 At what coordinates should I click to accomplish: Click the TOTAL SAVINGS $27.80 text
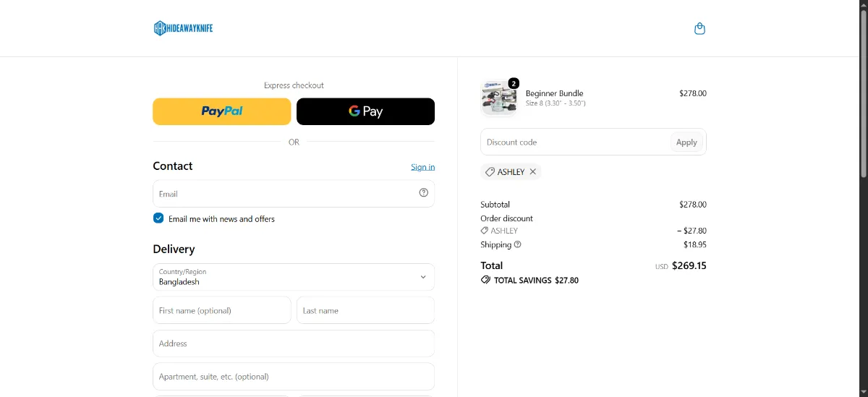(x=536, y=281)
